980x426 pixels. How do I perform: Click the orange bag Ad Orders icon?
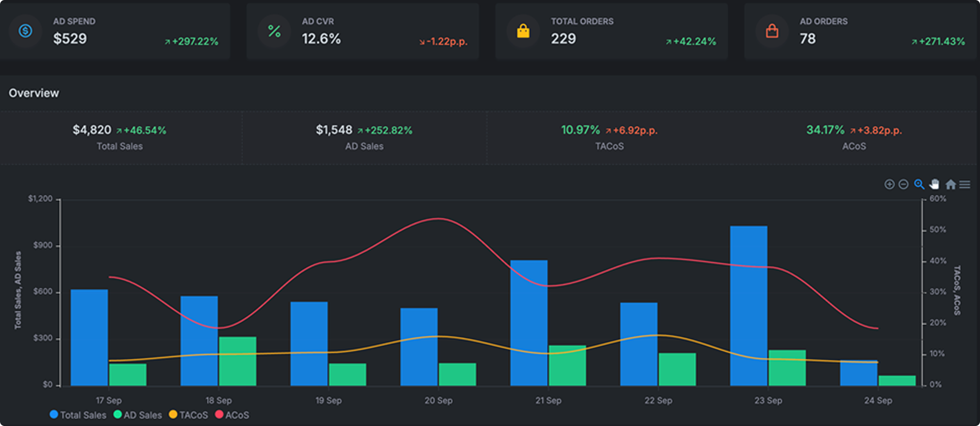772,31
